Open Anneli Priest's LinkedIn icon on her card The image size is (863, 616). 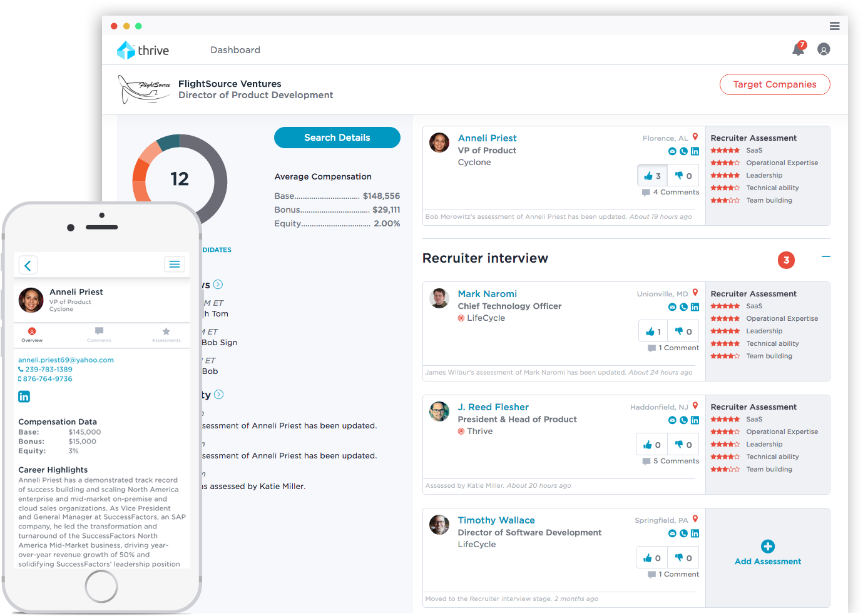(695, 151)
